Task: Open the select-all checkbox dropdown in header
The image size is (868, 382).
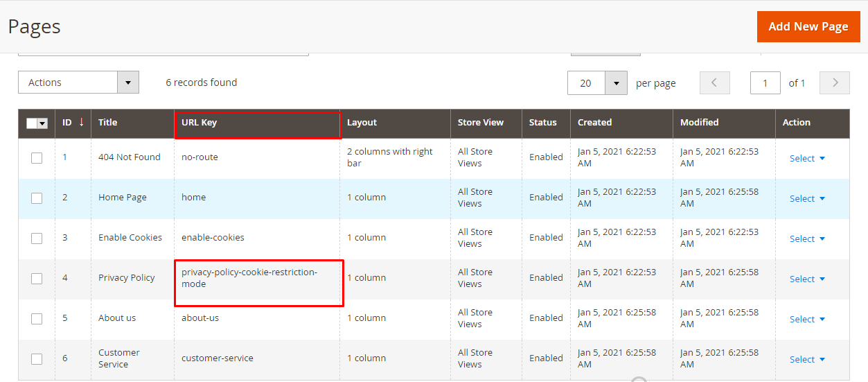Action: pos(42,123)
